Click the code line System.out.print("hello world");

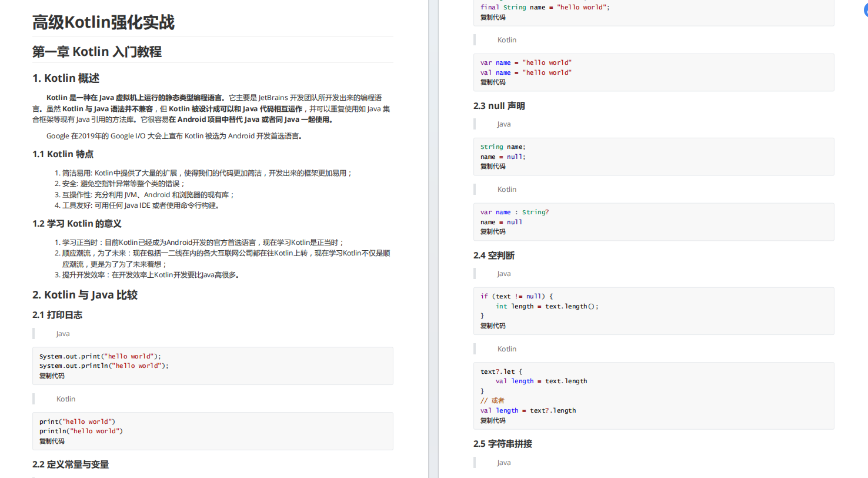(100, 356)
